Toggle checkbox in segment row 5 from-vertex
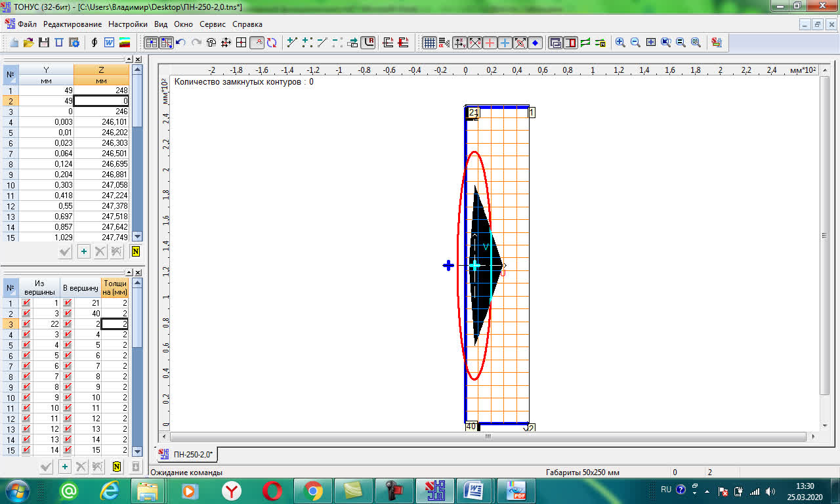840x504 pixels. pos(26,345)
